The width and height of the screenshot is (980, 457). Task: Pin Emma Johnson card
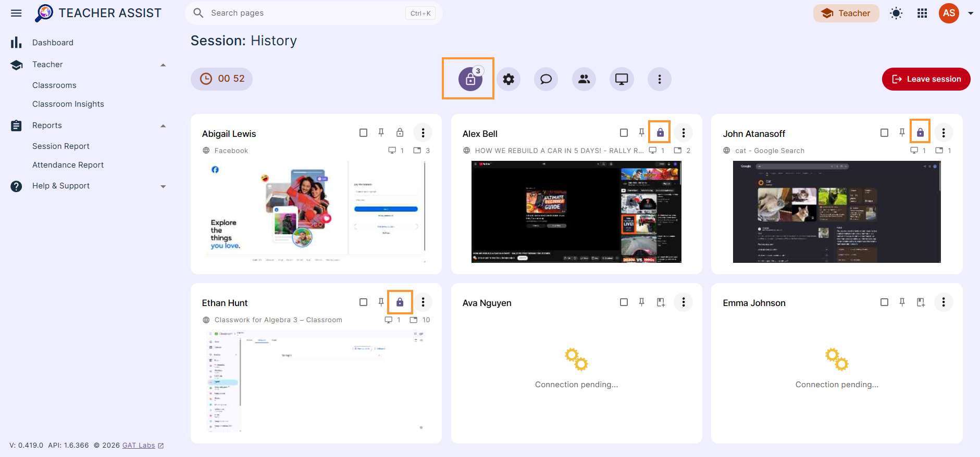902,302
